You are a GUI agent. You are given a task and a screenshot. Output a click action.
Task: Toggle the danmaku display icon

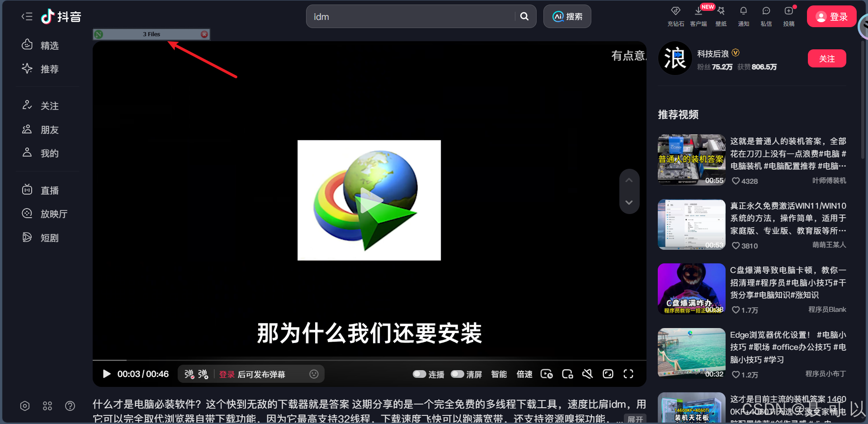tap(189, 374)
